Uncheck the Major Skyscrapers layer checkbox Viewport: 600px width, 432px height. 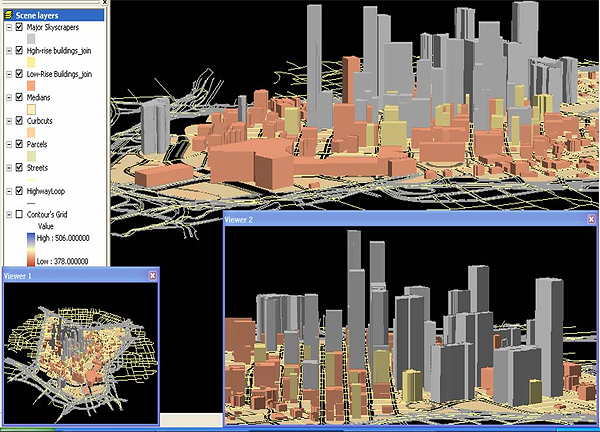click(x=19, y=27)
